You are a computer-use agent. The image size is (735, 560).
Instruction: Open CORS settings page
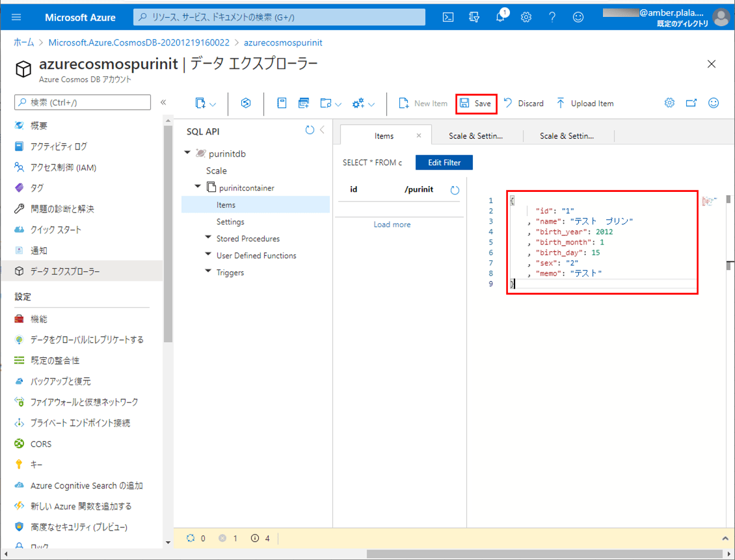pyautogui.click(x=41, y=444)
